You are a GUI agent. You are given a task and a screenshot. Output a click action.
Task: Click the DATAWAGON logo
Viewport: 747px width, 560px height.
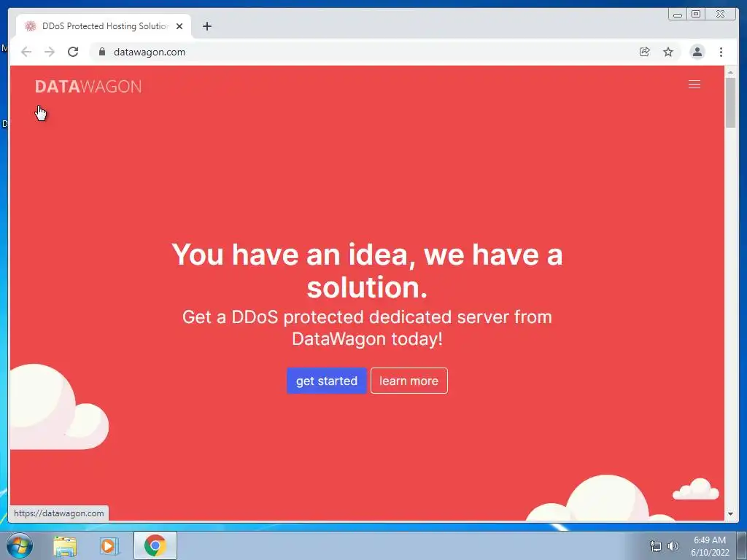[88, 87]
